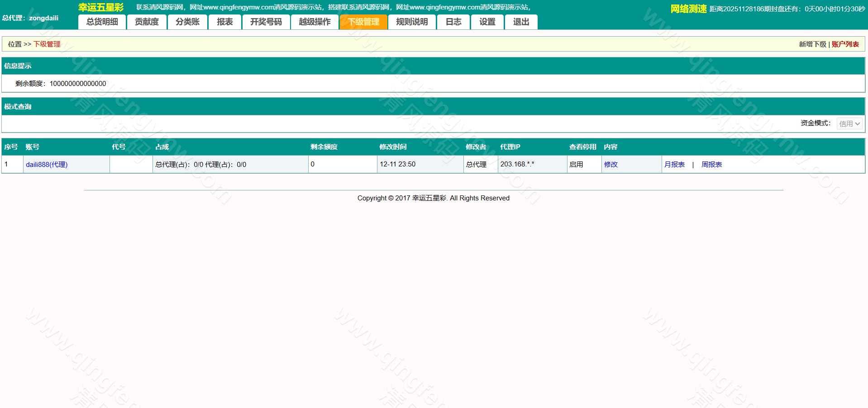The height and width of the screenshot is (408, 868).
Task: Open the 设置 tab
Action: point(487,21)
